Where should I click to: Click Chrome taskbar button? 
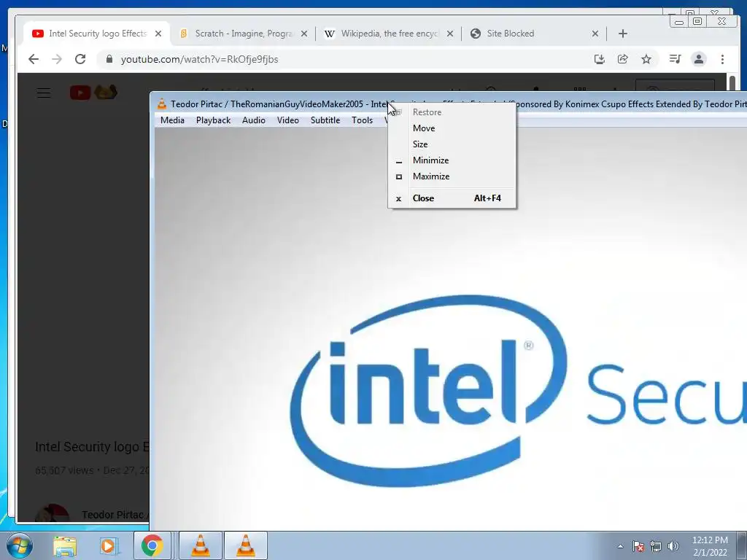tap(152, 545)
